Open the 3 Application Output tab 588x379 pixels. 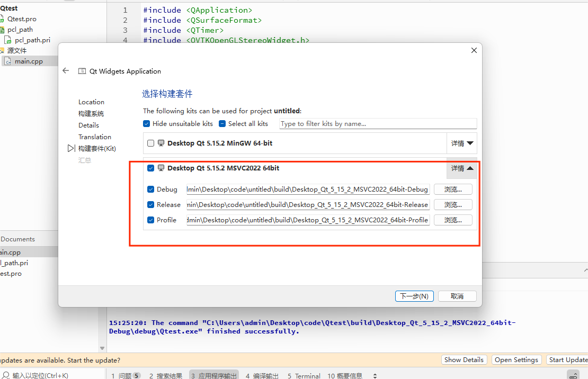coord(214,376)
